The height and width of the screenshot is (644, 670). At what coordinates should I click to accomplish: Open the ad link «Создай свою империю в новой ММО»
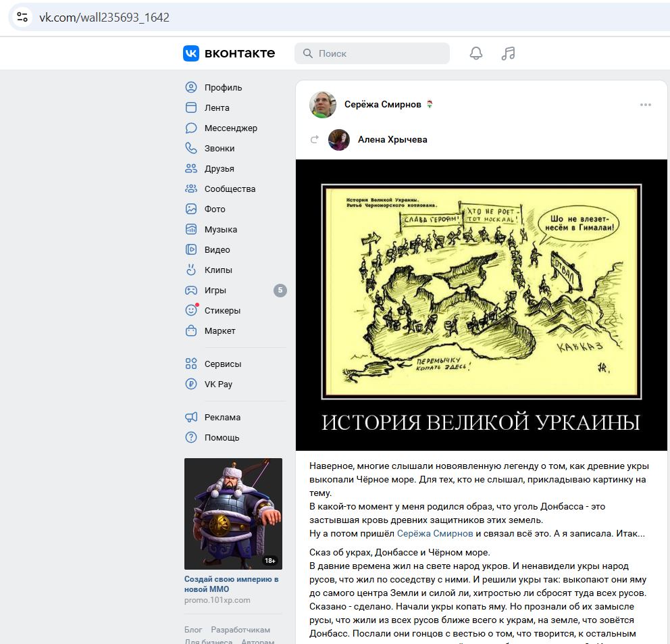point(231,584)
